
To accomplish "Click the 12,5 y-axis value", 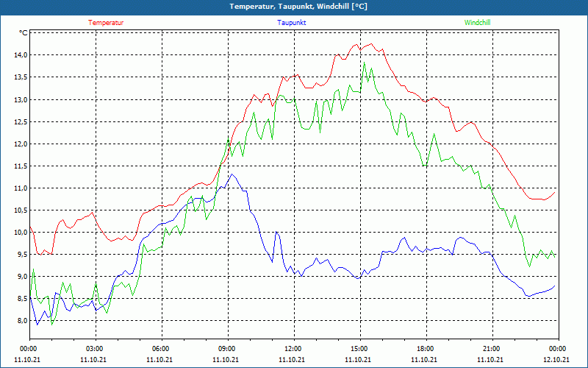I will (x=21, y=121).
